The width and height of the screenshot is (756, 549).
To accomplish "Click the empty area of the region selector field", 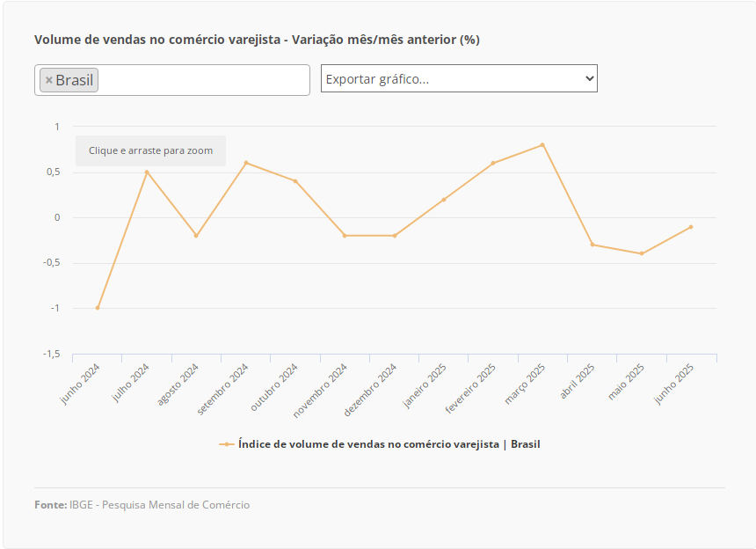I will tap(202, 80).
